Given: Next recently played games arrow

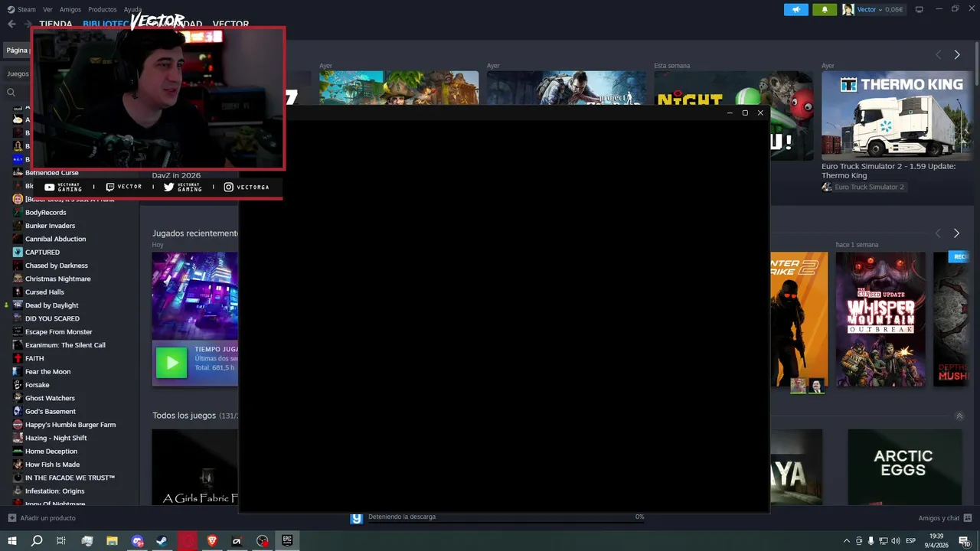Looking at the screenshot, I should click(x=956, y=233).
